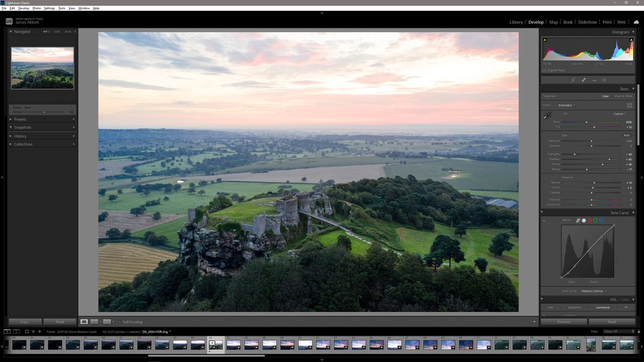Select the Crop Overlay tool
The image size is (644, 362).
click(574, 80)
